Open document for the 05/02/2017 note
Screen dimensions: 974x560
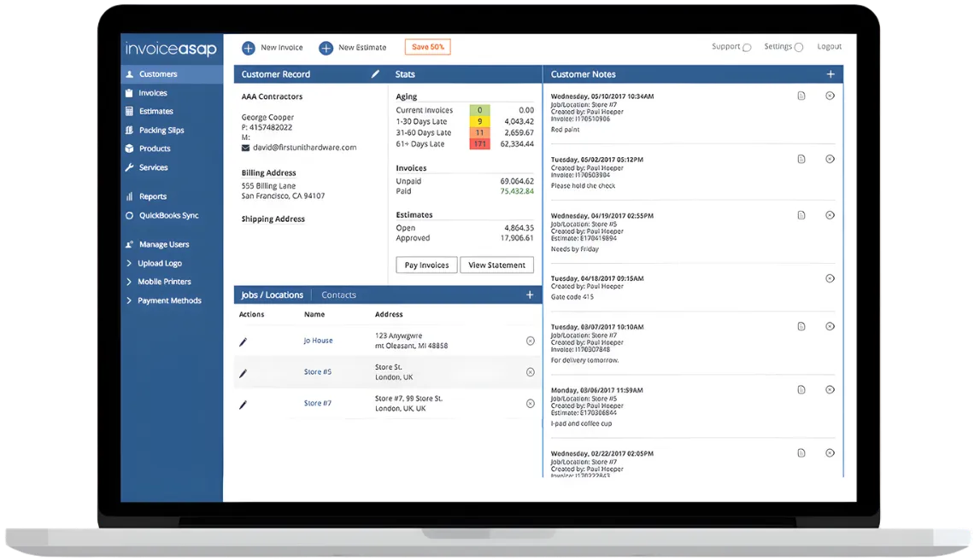click(801, 159)
